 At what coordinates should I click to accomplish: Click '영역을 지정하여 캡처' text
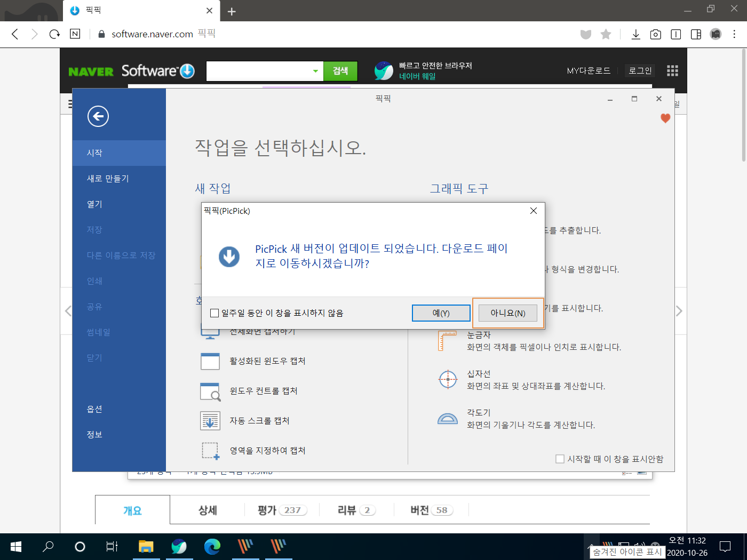[x=267, y=451]
